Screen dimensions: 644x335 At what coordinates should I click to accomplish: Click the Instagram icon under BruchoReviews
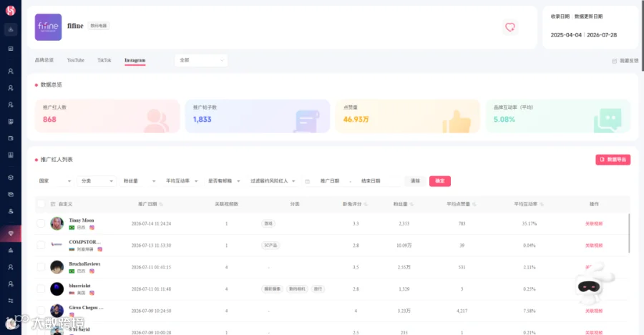coord(92,271)
